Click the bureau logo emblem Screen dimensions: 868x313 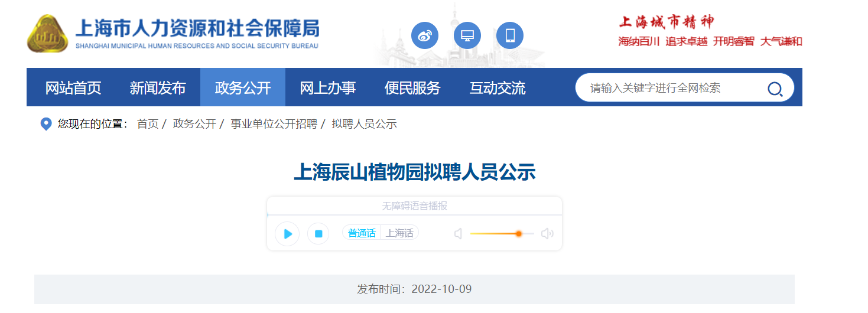48,34
